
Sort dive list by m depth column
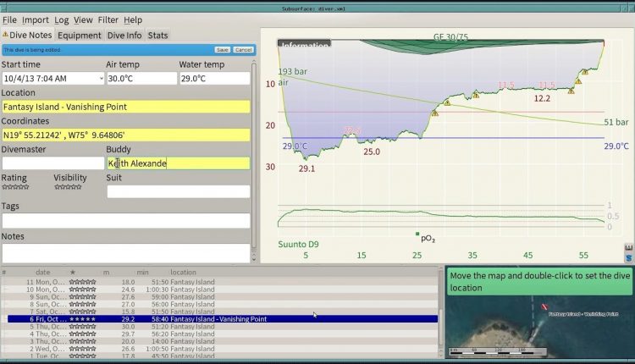click(106, 273)
